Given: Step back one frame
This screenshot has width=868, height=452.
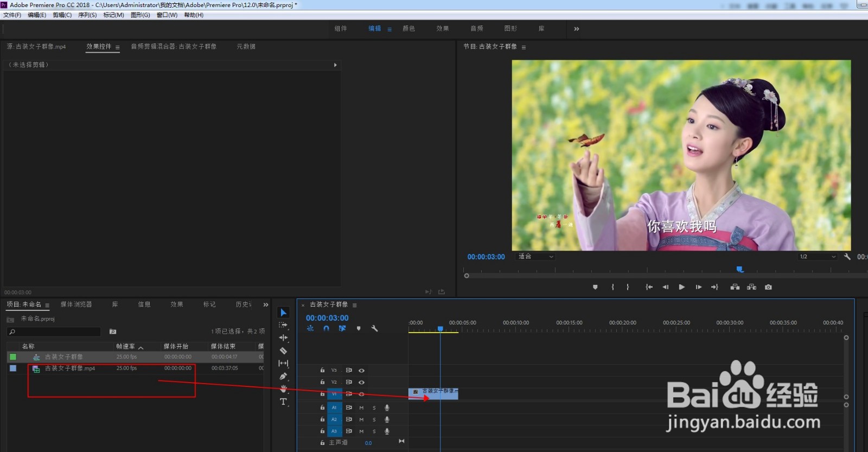Looking at the screenshot, I should pyautogui.click(x=665, y=287).
